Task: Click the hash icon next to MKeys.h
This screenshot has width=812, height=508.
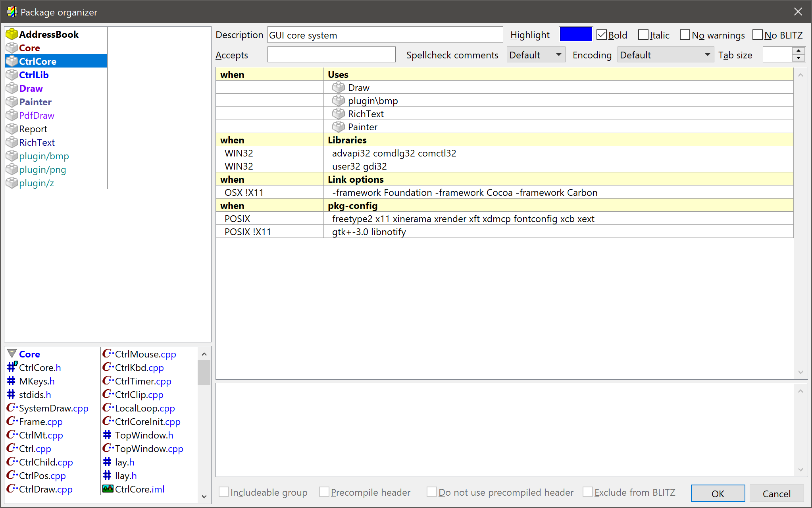Action: coord(12,381)
